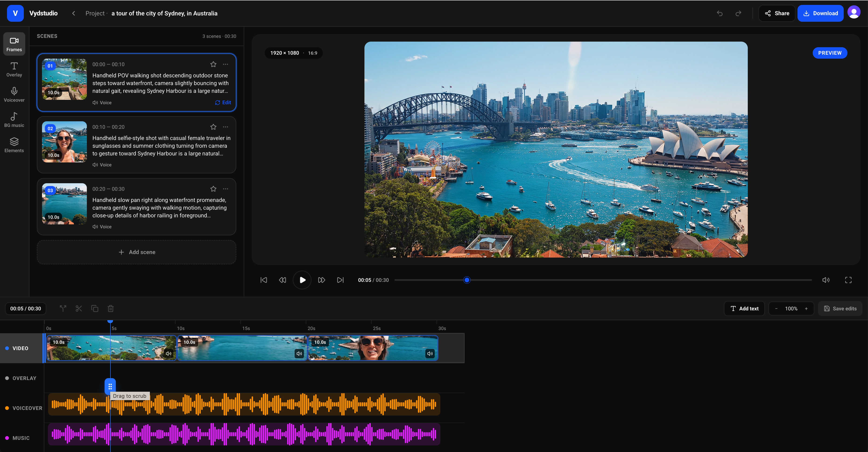Go back using the chevron beside Project
This screenshot has height=452, width=868.
pos(74,14)
